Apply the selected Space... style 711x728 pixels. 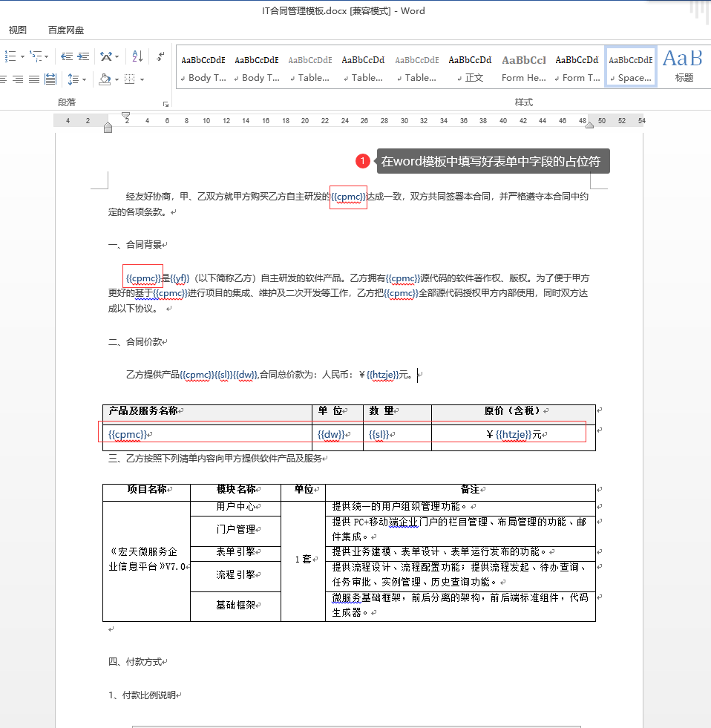(631, 66)
